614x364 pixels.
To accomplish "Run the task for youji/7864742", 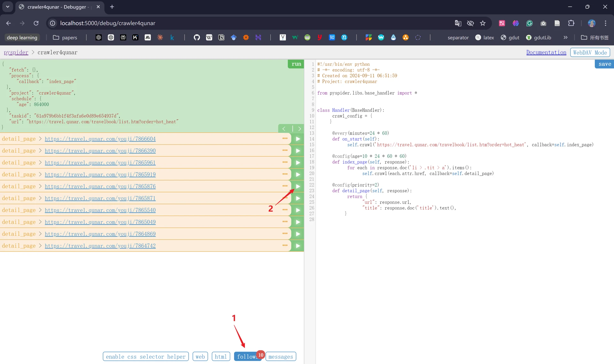I will pos(298,246).
